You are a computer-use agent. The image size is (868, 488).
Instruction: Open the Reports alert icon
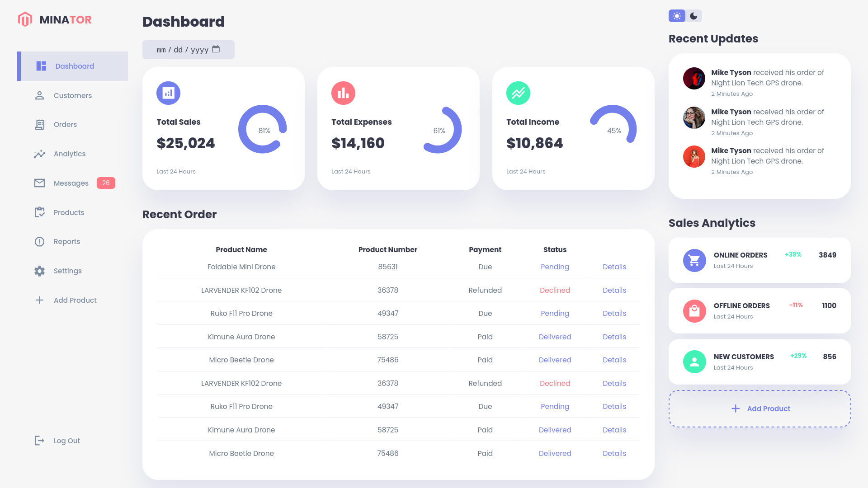pos(40,242)
